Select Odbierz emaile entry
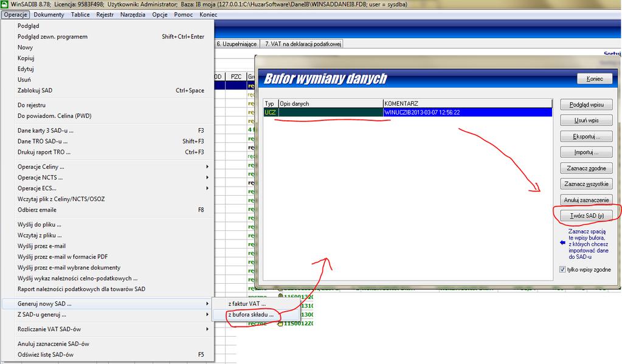 pos(108,210)
